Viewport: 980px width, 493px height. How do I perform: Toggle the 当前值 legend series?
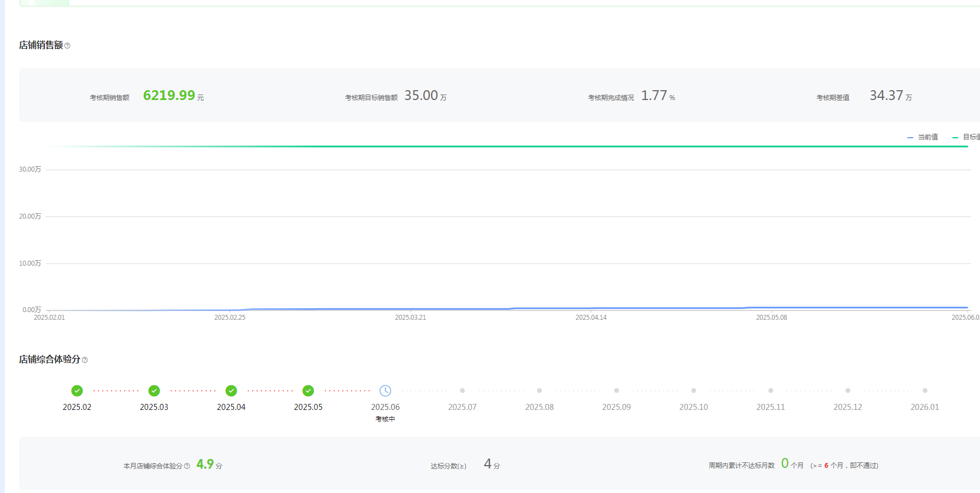click(x=923, y=137)
